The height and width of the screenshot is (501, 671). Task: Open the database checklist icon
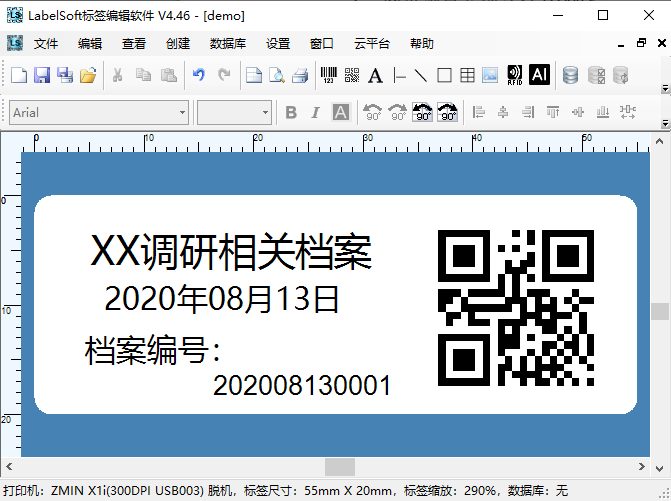tap(597, 75)
